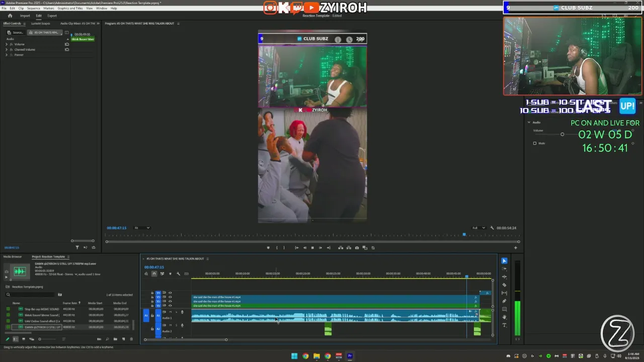
Task: Collapse the Audio section in right panel
Action: pos(529,122)
